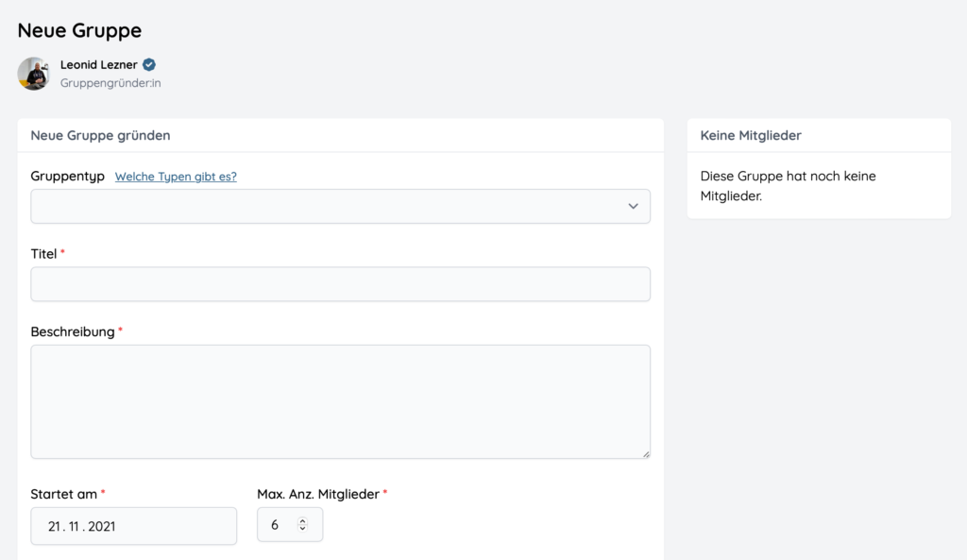Image resolution: width=967 pixels, height=560 pixels.
Task: Open the Gruppentyp chevron arrow
Action: (633, 206)
